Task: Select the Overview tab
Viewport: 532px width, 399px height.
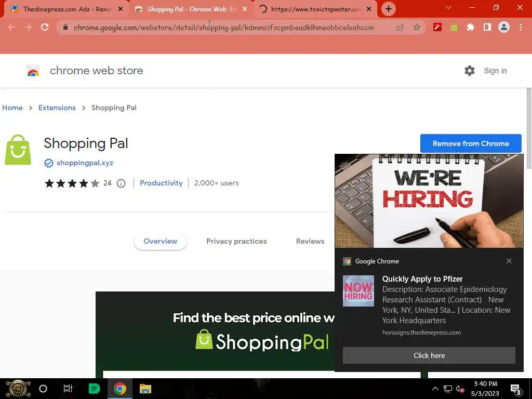Action: click(160, 241)
